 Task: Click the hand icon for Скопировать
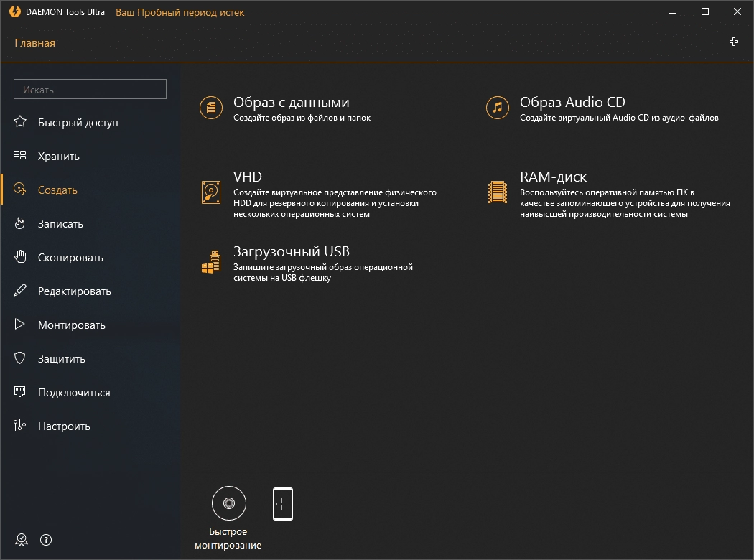tap(20, 256)
